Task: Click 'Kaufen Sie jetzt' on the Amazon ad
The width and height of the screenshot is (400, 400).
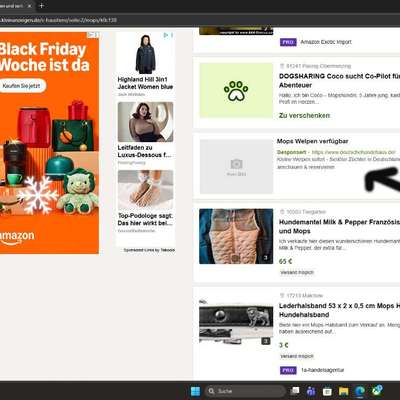Action: (21, 86)
